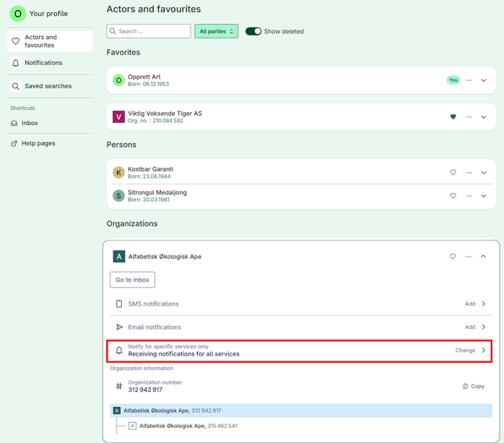Expand Kostbar Garanti details chevron

pos(484,173)
